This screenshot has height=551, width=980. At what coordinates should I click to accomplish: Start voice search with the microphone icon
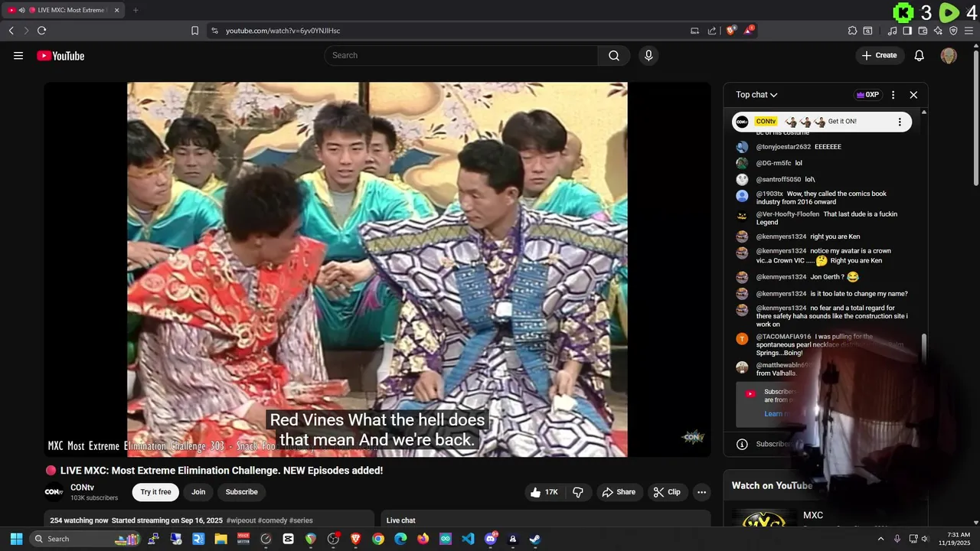[x=648, y=55]
